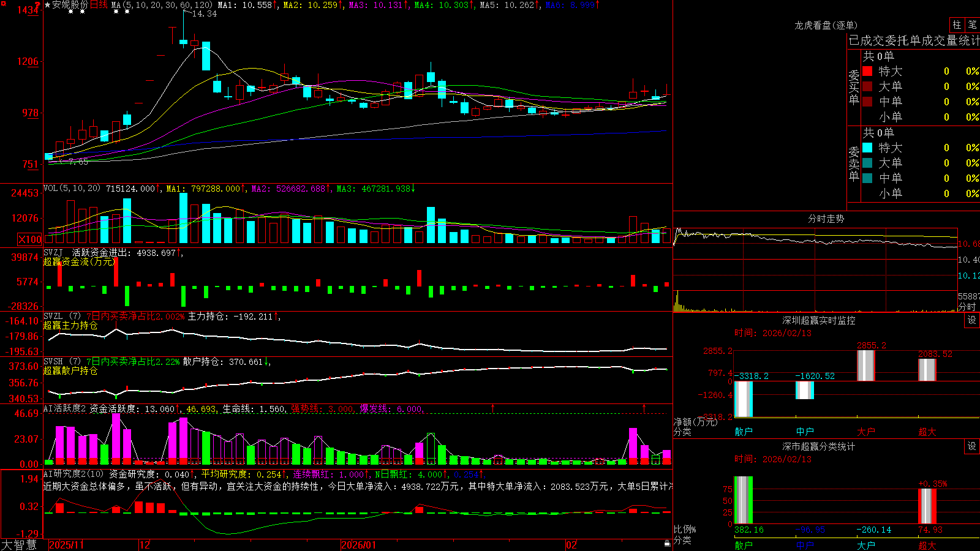Switch period via 日线 label

pyautogui.click(x=99, y=5)
